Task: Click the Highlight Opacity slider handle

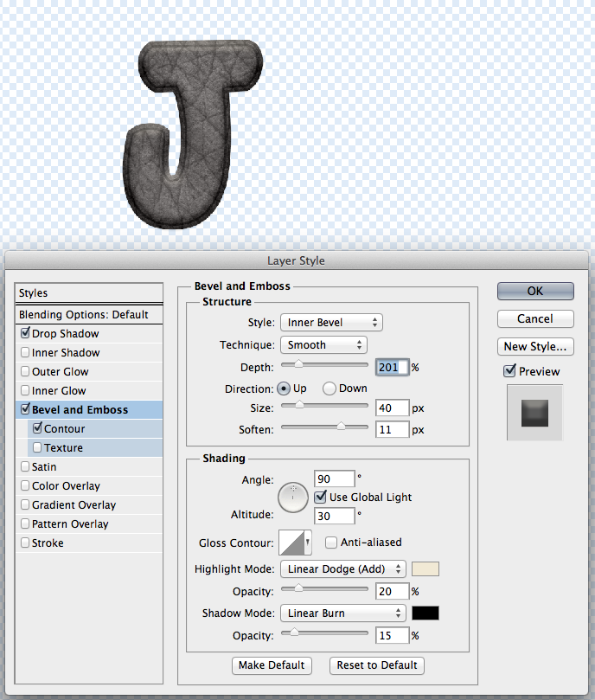Action: coord(298,588)
